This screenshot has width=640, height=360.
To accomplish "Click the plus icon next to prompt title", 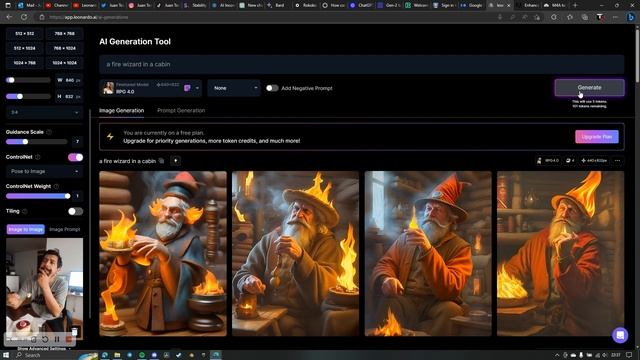I will [176, 161].
